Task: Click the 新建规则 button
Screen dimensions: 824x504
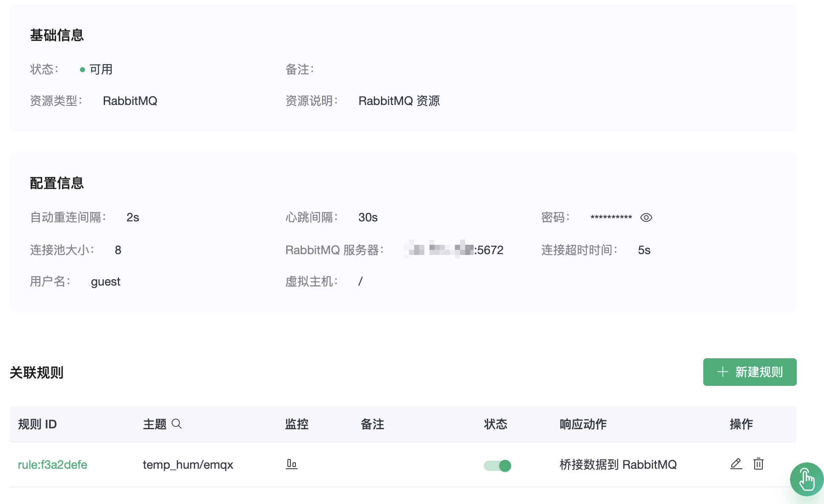Action: (x=750, y=372)
